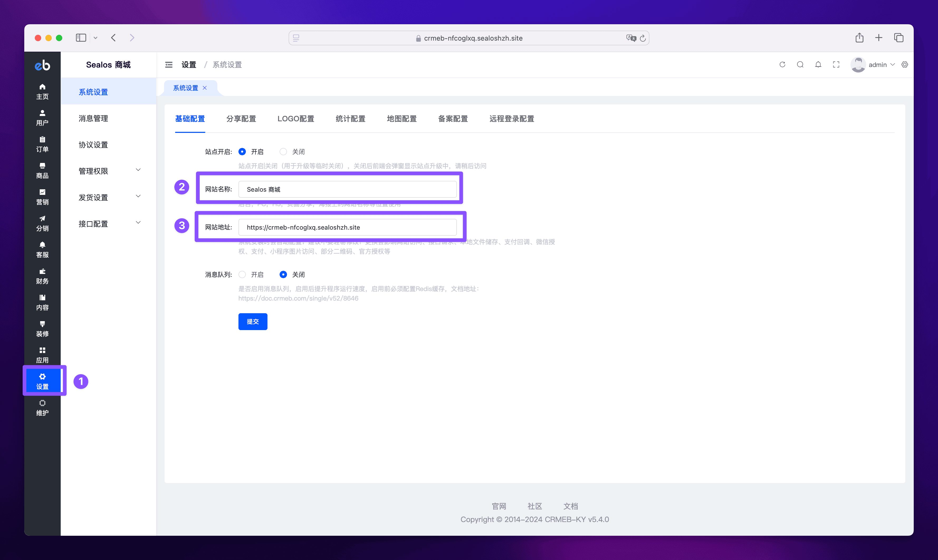Open a new Safari tab with plus

(879, 38)
